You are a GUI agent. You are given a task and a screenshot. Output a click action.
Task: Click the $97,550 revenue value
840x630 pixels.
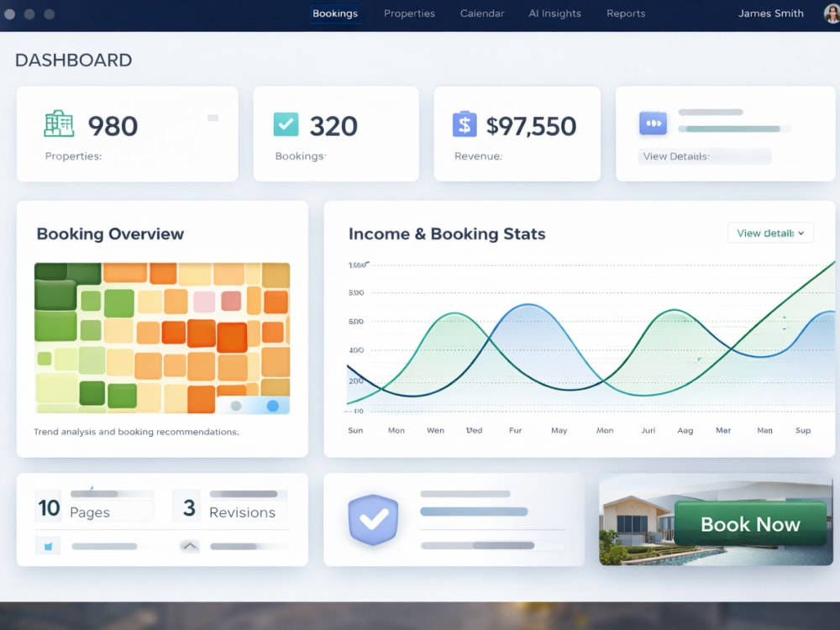click(531, 127)
